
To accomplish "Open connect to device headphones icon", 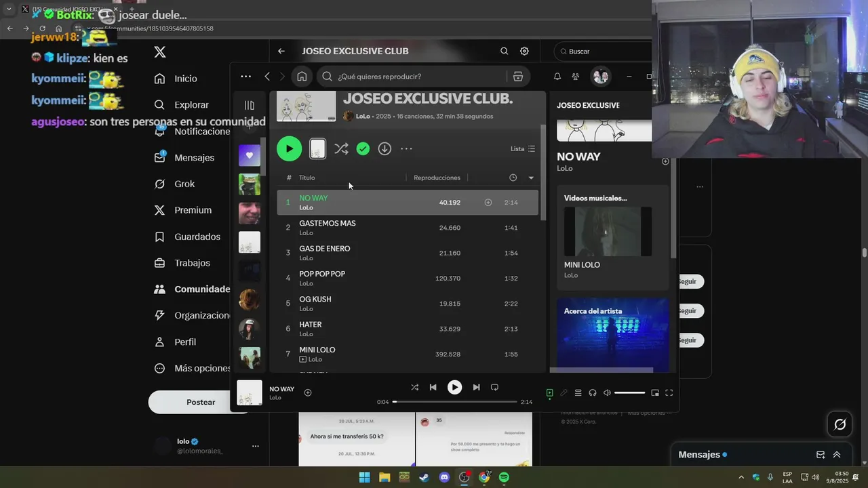I will (x=593, y=392).
